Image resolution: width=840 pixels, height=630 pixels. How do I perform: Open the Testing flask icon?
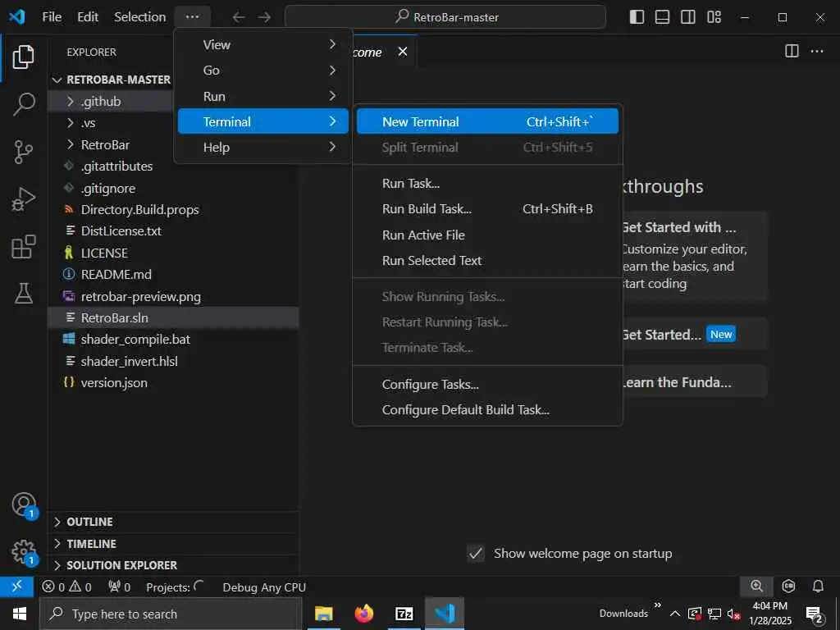click(x=23, y=294)
